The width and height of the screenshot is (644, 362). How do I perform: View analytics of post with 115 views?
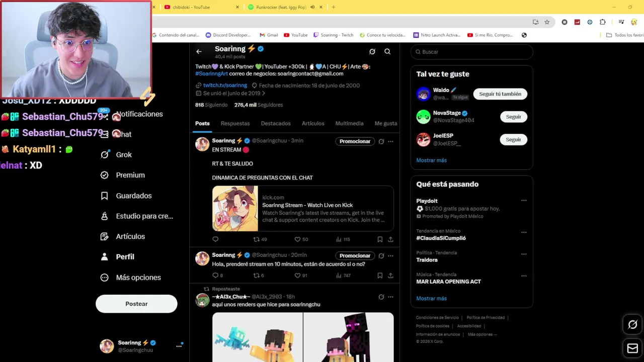[x=343, y=239]
